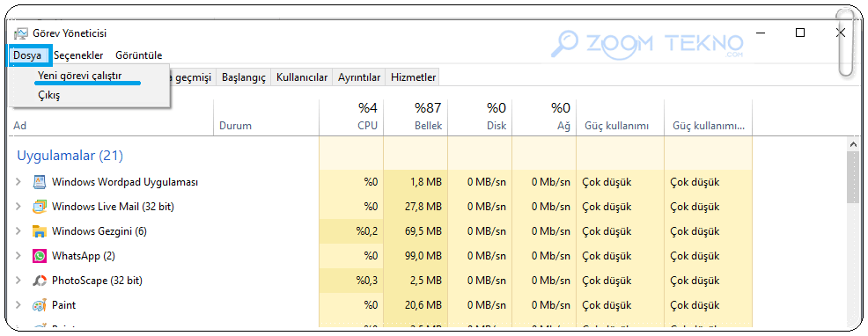The height and width of the screenshot is (336, 868).
Task: Open the Görüntüle menu
Action: pyautogui.click(x=139, y=55)
